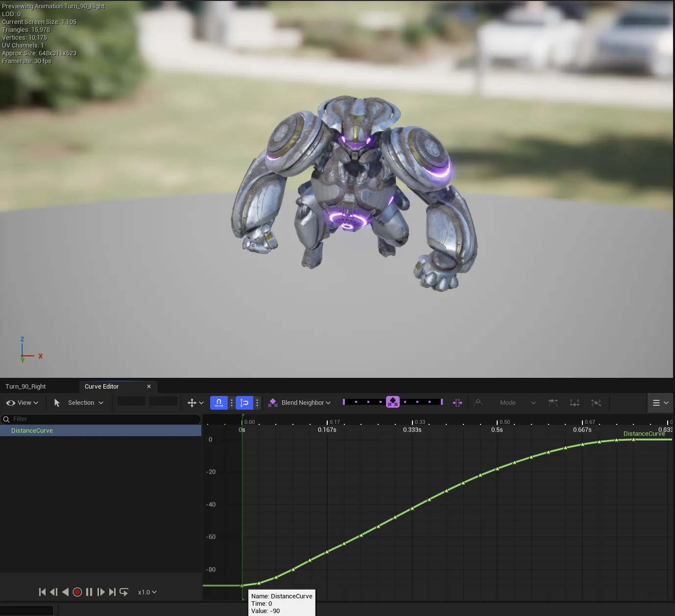Toggle the playback loop mode
This screenshot has height=616, width=675.
click(x=124, y=592)
